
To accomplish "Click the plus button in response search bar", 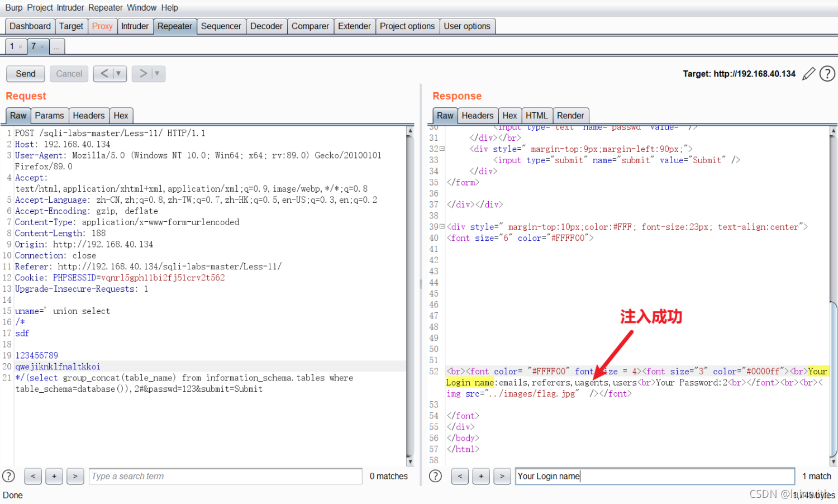I will (x=481, y=476).
